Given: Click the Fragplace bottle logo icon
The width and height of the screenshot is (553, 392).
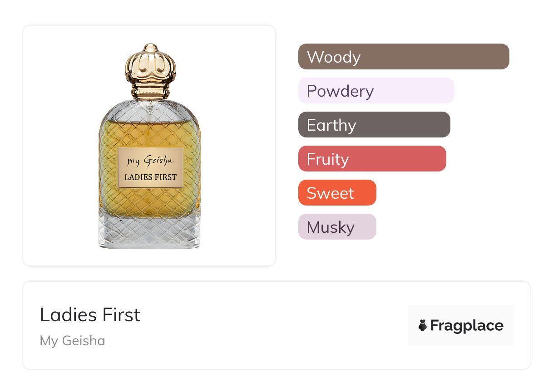Looking at the screenshot, I should [x=423, y=325].
